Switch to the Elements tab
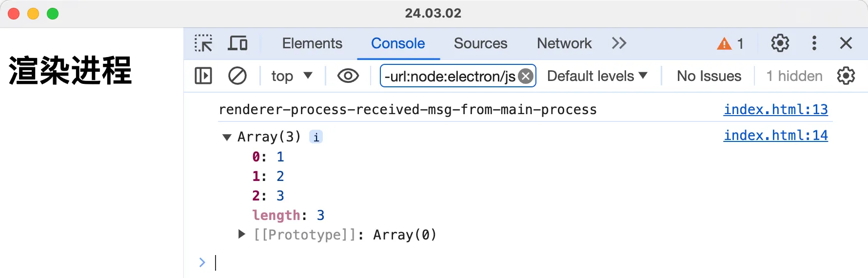The height and width of the screenshot is (278, 868). (x=312, y=43)
